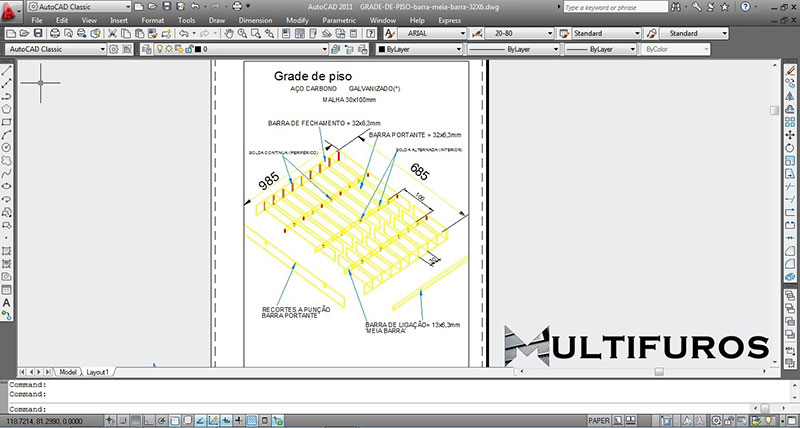Select the Multiline Text 'A' tool
Screen dimensions: 800x428
7,302
